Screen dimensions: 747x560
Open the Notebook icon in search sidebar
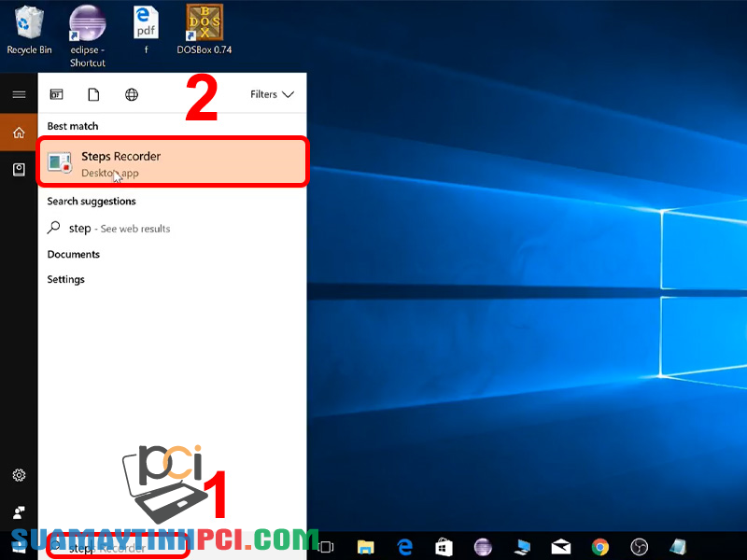19,170
